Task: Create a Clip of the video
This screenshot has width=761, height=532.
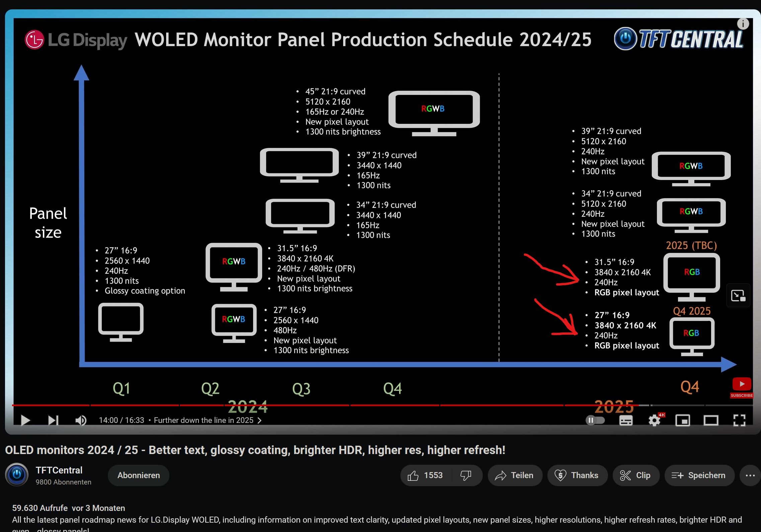Action: [636, 475]
